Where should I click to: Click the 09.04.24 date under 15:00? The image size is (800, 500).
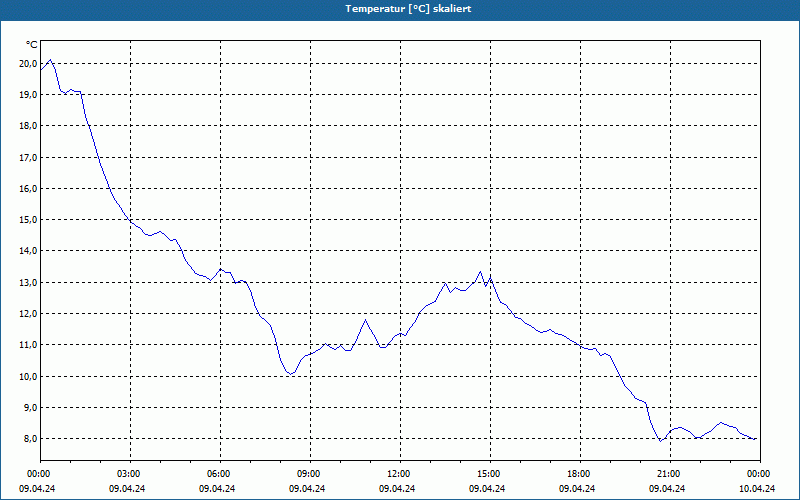[487, 489]
